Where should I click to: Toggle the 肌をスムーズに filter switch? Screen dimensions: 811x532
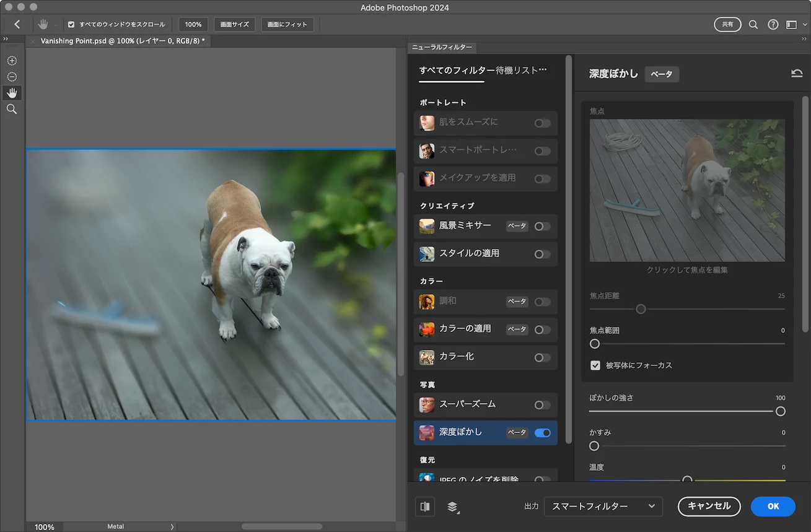click(x=542, y=123)
